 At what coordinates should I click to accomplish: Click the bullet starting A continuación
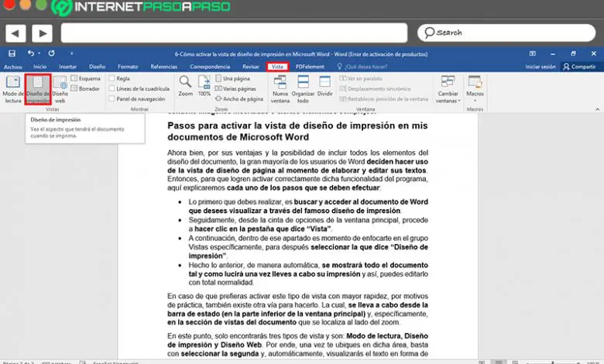307,247
